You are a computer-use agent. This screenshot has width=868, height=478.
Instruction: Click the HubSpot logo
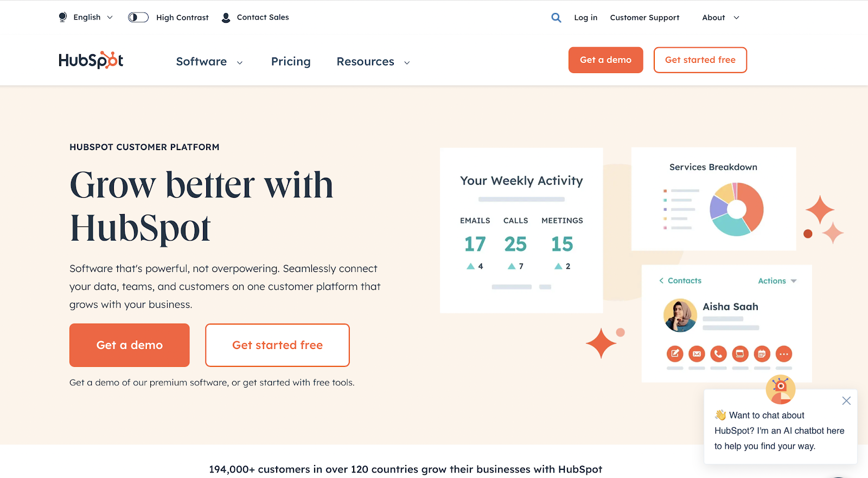[x=91, y=60]
